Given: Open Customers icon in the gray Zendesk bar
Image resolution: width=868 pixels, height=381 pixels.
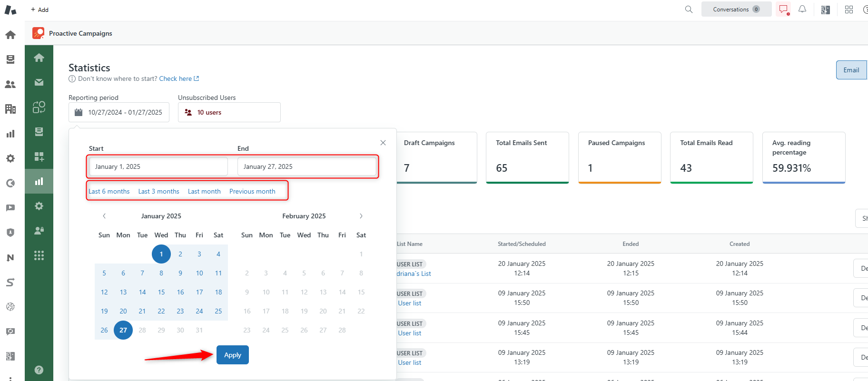Looking at the screenshot, I should [10, 84].
